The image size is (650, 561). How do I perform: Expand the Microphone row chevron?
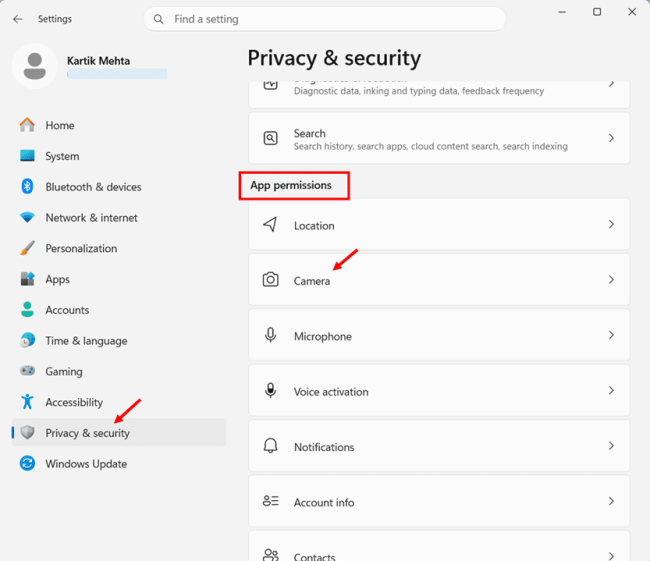point(611,335)
